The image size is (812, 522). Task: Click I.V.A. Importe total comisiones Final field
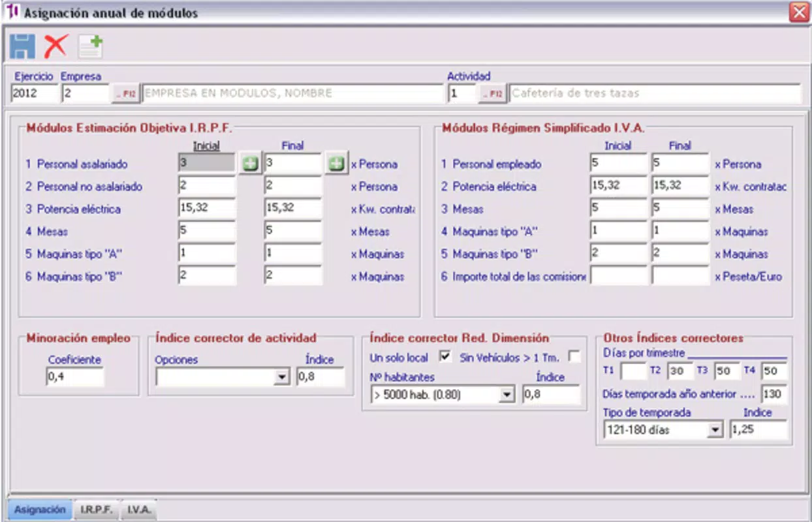tap(680, 277)
